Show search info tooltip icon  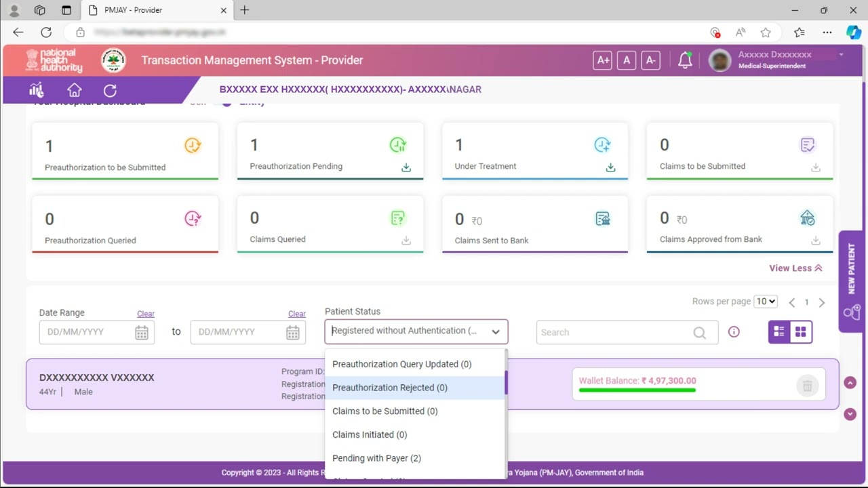click(x=734, y=332)
